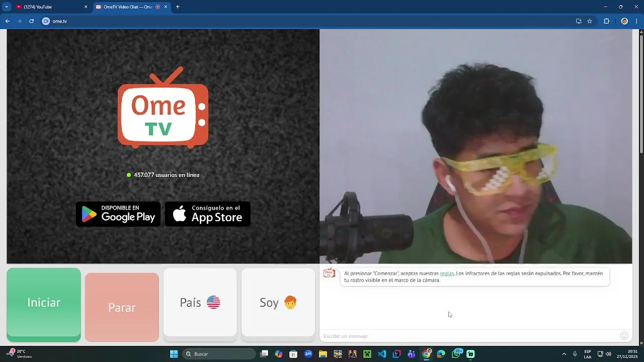This screenshot has width=644, height=362.
Task: Open the volume control in system tray
Action: [608, 354]
